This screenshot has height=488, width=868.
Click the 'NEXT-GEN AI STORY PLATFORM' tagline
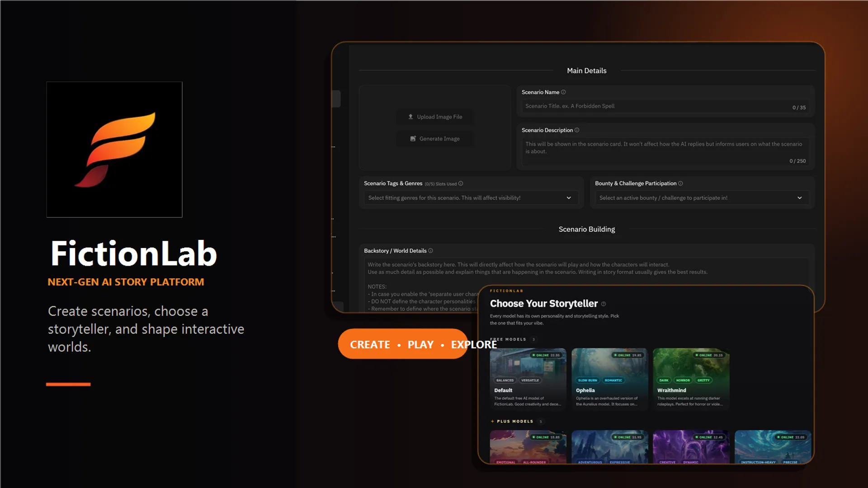(x=126, y=282)
